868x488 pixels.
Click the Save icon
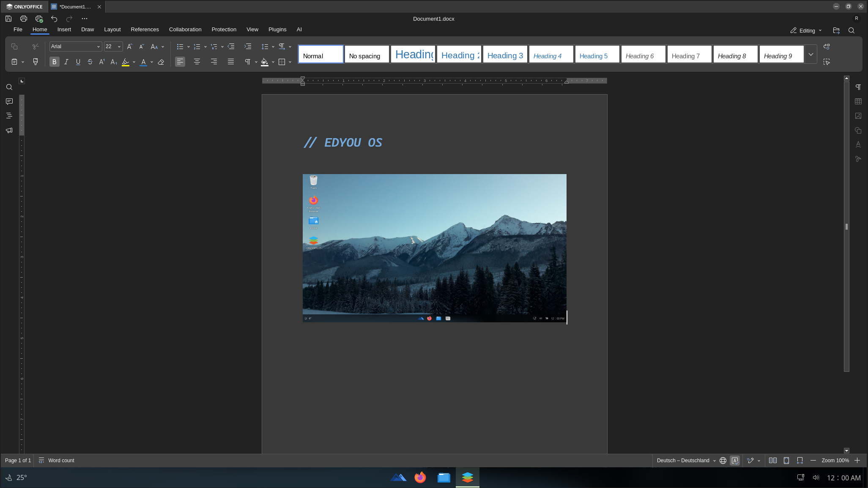click(x=8, y=19)
